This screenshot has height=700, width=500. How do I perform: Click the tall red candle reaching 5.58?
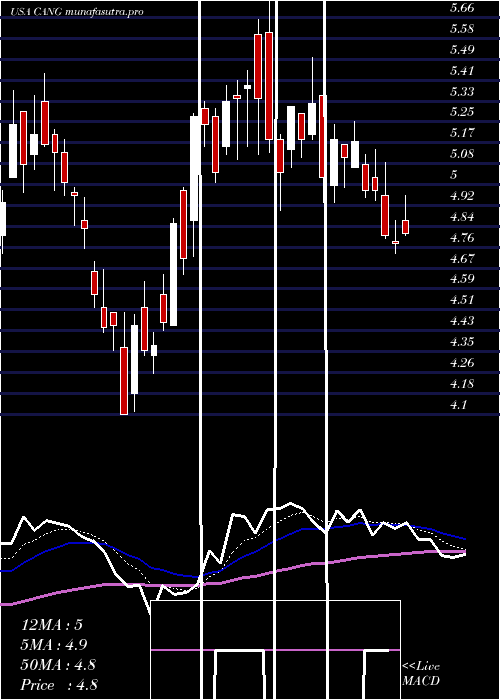269,86
